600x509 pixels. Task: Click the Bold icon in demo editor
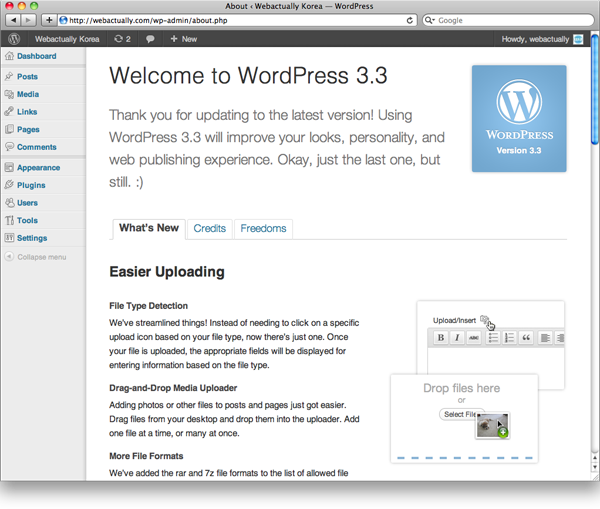441,338
